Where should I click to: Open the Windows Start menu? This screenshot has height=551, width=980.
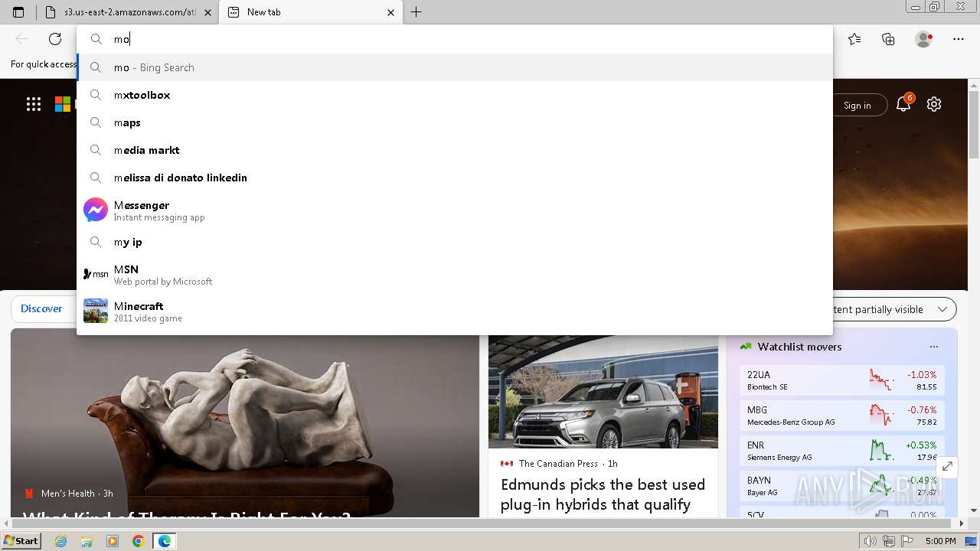(21, 541)
